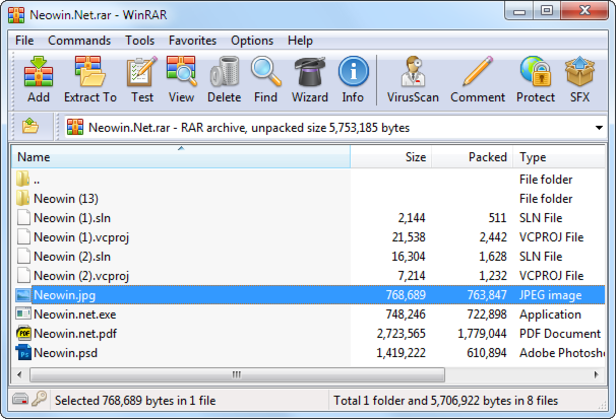Open the File menu
Screen dimensions: 616x419
tap(24, 40)
